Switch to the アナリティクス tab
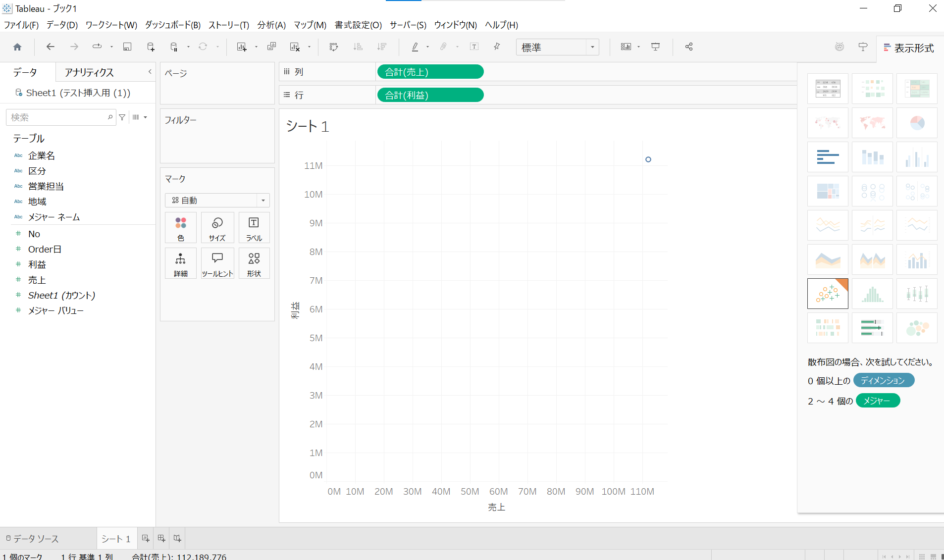 pos(89,72)
